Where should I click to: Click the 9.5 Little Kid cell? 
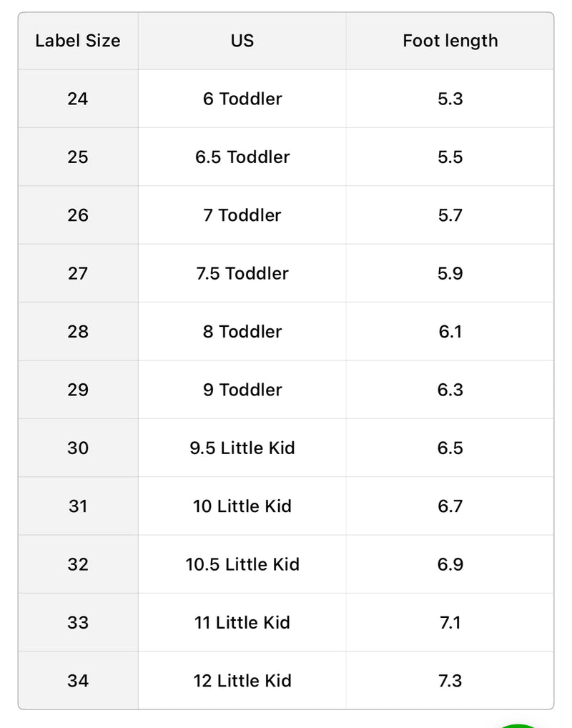242,448
